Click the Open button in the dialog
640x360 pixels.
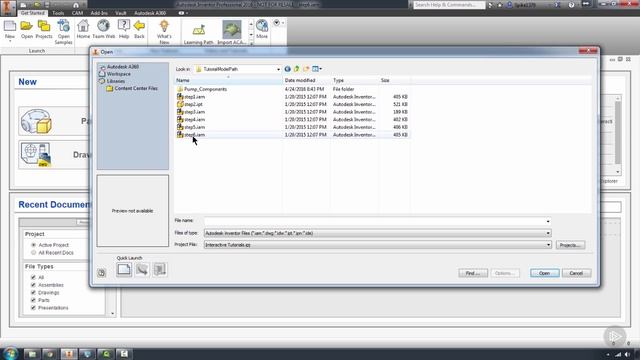(544, 273)
